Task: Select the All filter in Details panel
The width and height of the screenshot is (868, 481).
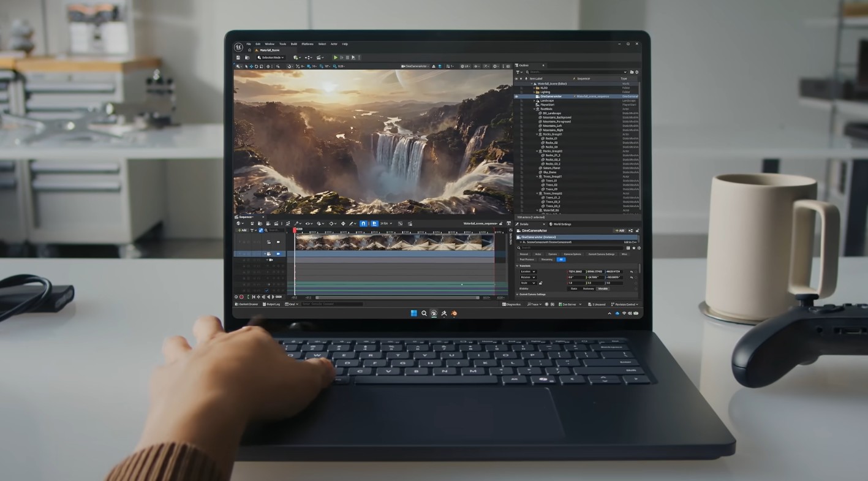Action: point(561,259)
